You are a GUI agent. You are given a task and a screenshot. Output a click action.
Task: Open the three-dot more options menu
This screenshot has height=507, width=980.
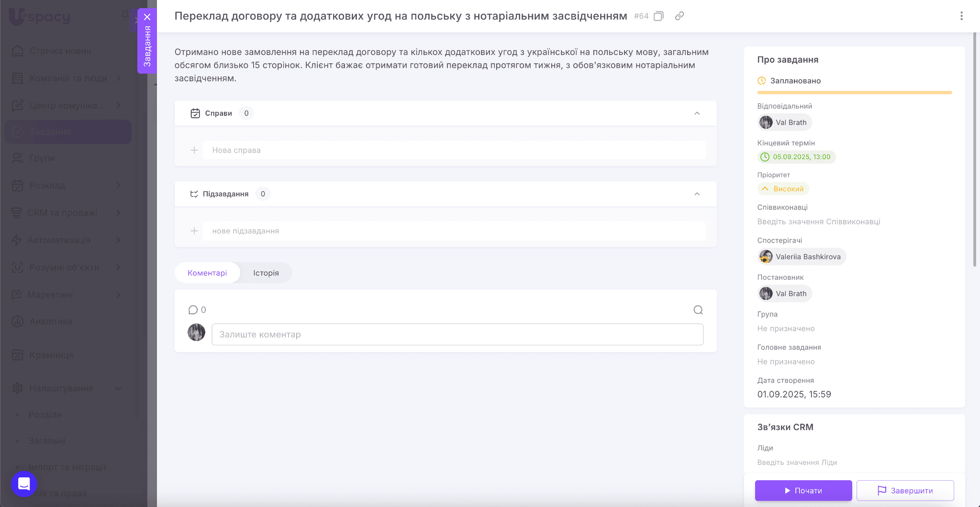click(x=961, y=16)
